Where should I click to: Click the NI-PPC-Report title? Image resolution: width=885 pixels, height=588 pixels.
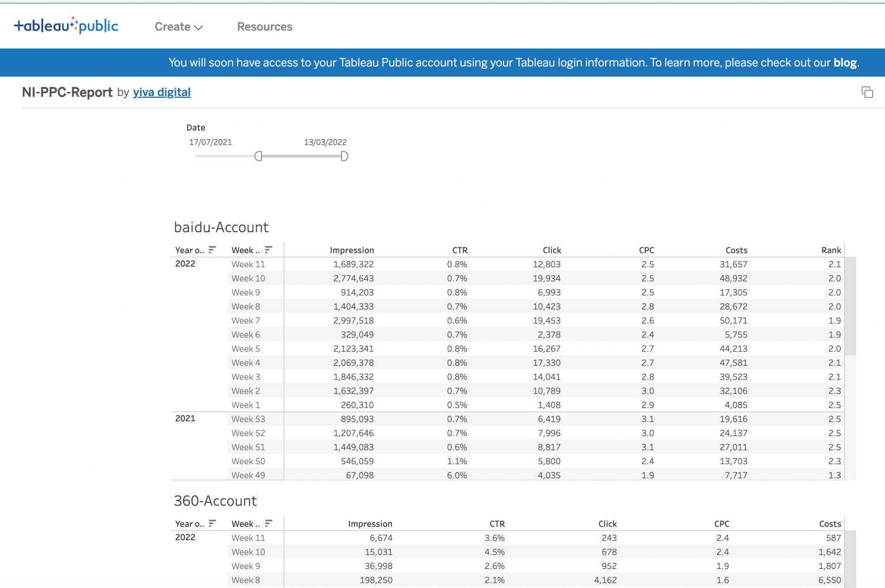click(x=67, y=92)
